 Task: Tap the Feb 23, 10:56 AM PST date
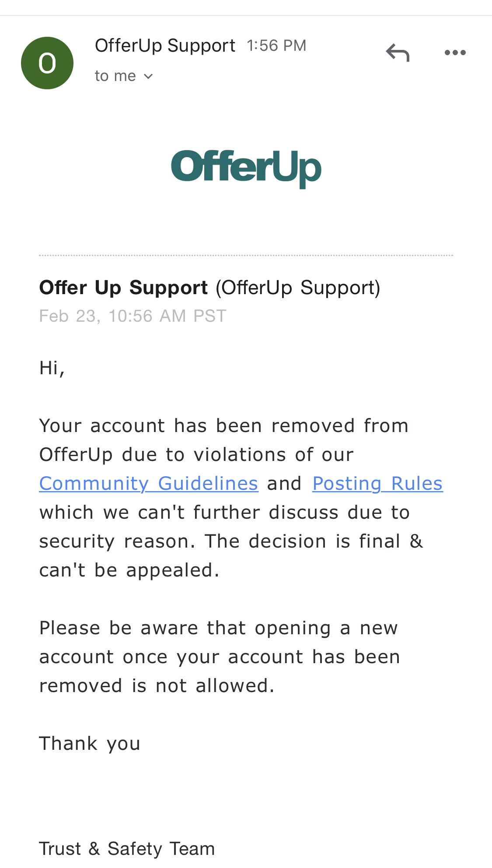[133, 316]
